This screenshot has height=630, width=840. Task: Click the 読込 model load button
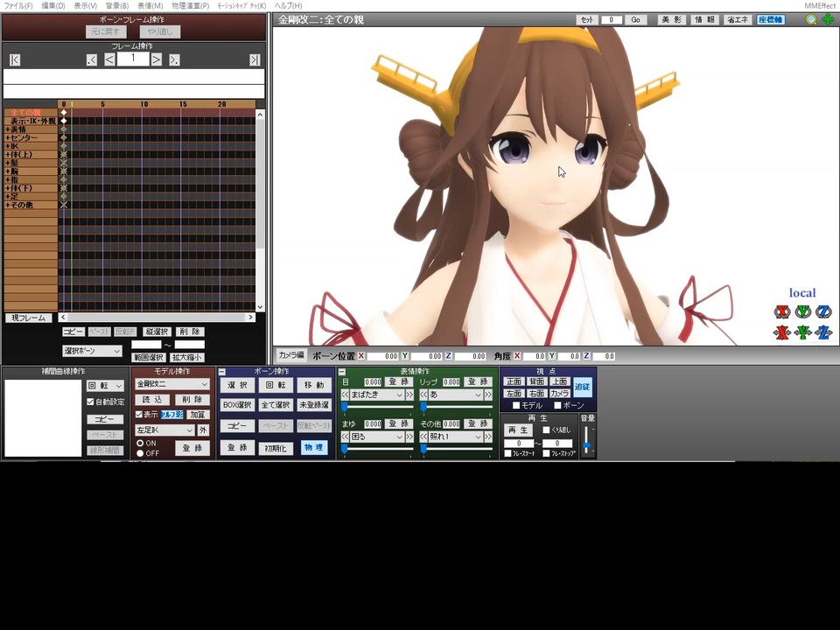[152, 400]
